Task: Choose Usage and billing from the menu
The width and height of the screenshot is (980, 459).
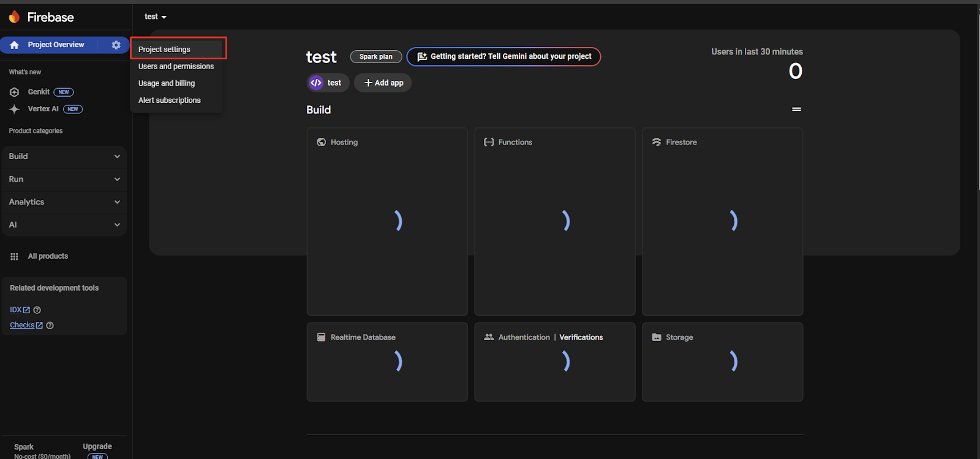Action: pyautogui.click(x=176, y=83)
